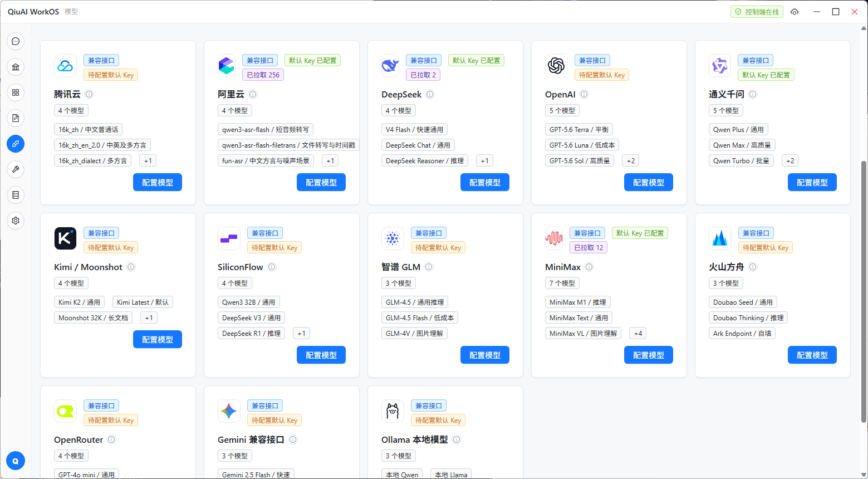
Task: Click 配置模型 for DeepSeek
Action: click(x=485, y=182)
